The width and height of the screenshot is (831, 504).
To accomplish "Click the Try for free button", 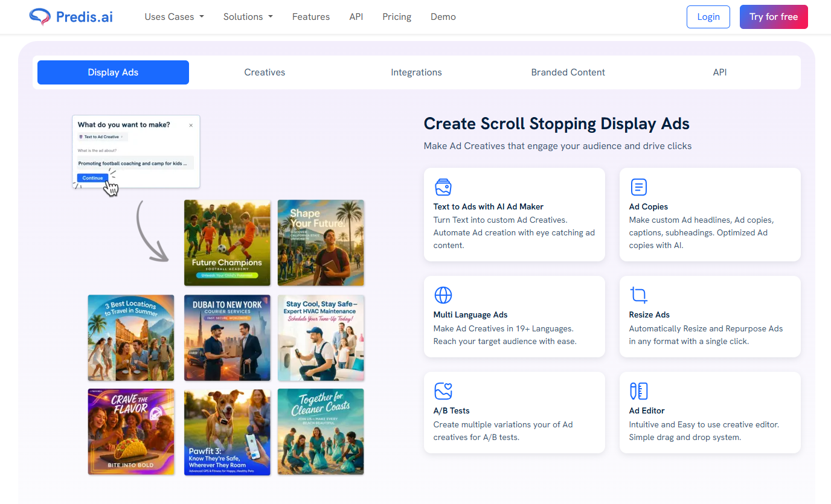I will (x=774, y=17).
